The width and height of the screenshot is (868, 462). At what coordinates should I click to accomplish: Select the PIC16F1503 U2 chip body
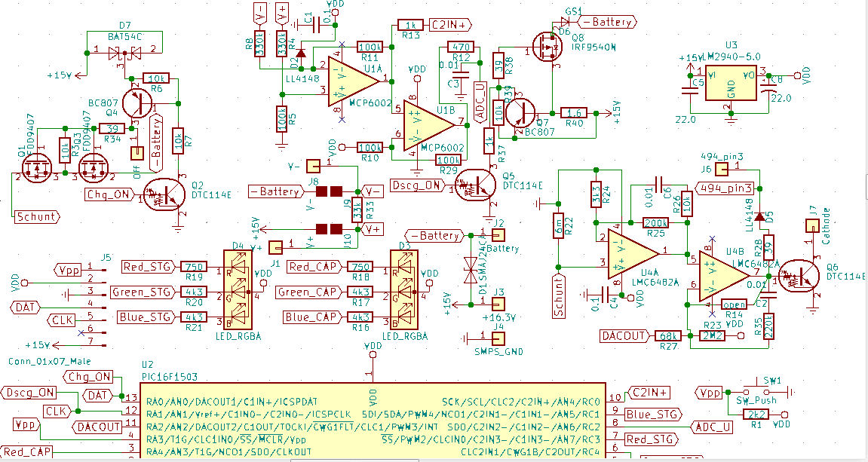(373, 421)
